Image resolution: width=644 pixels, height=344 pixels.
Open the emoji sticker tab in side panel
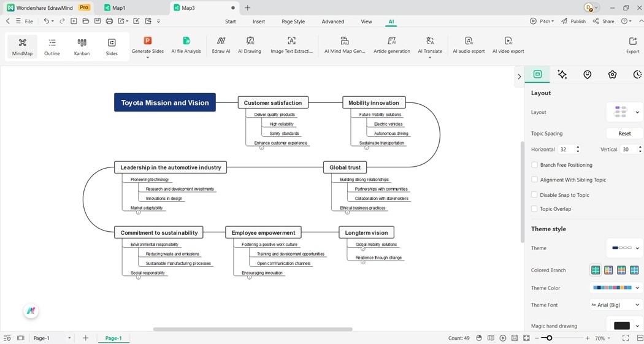point(588,74)
